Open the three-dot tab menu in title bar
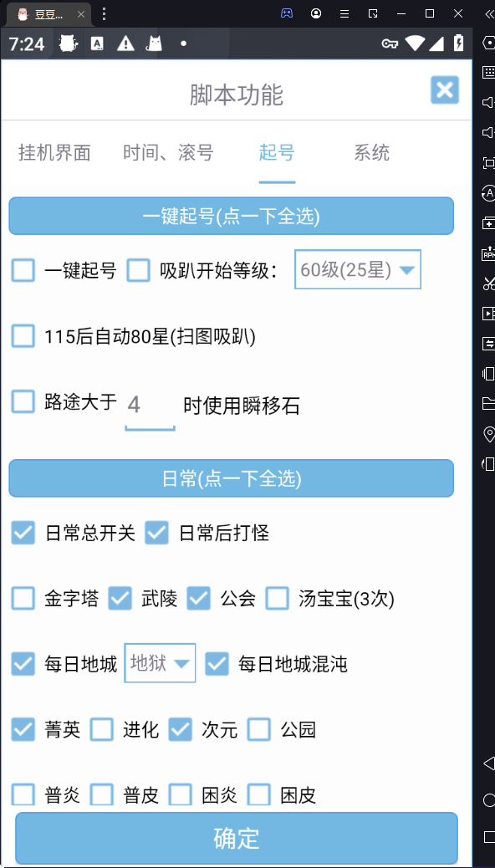The width and height of the screenshot is (495, 868). pos(104,14)
